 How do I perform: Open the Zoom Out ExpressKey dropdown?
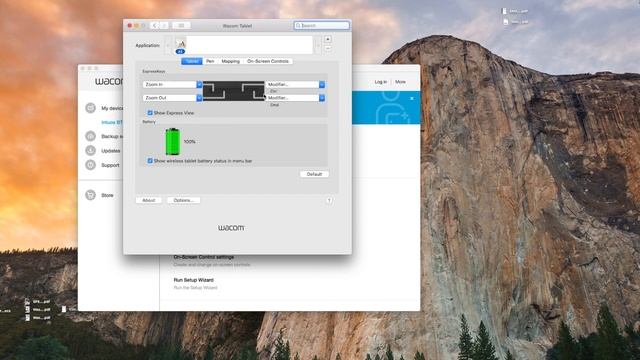click(x=172, y=98)
